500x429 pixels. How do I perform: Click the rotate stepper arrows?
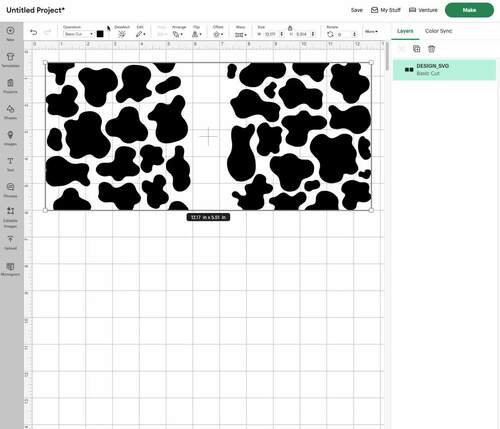[x=354, y=34]
